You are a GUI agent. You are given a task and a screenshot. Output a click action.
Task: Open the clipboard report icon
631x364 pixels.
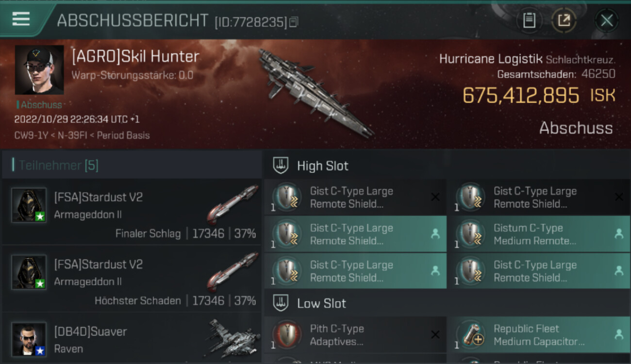click(529, 20)
